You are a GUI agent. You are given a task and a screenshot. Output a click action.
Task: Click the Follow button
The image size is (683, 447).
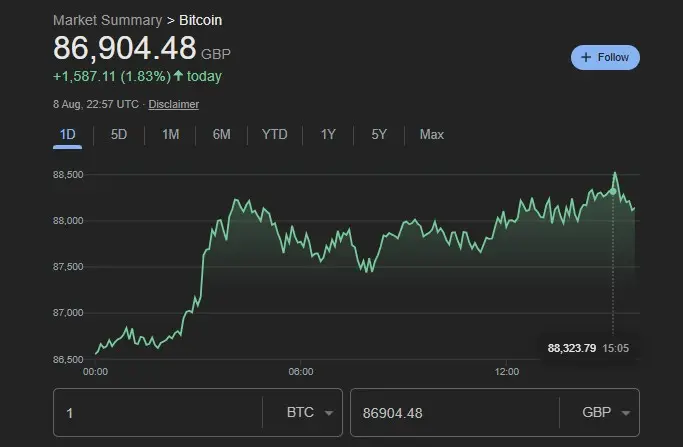pyautogui.click(x=605, y=57)
